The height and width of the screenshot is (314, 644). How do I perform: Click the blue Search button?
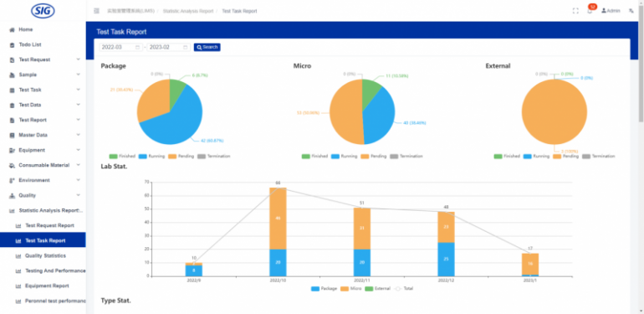(207, 47)
